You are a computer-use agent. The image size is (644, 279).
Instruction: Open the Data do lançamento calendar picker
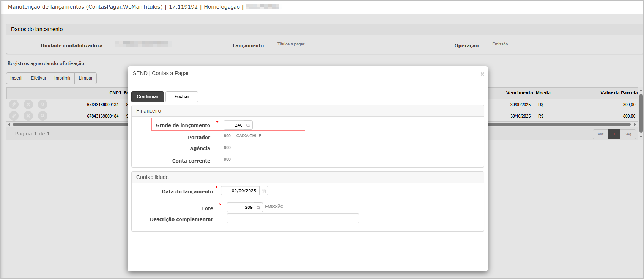264,191
